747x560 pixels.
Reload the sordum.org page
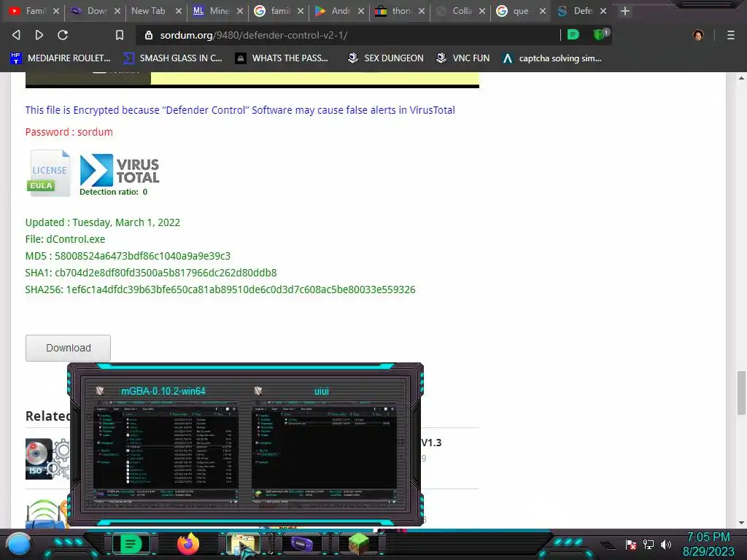[63, 35]
